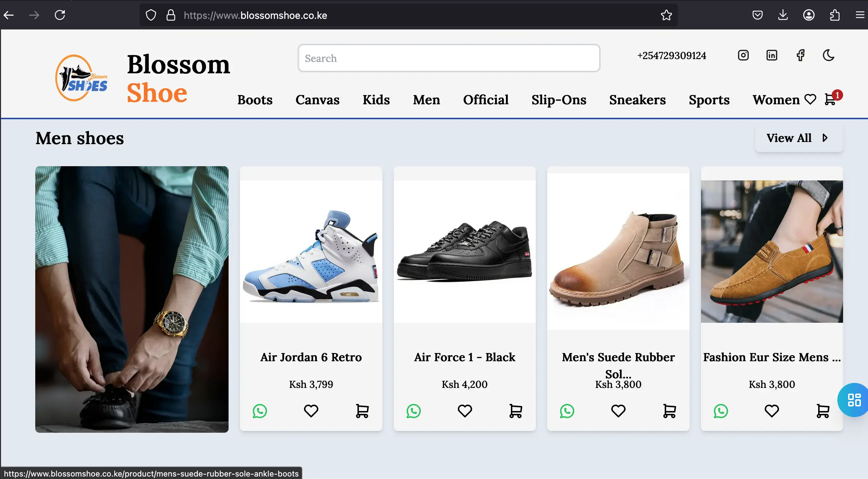Open the Slip-Ons category
The image size is (868, 479).
tap(559, 100)
